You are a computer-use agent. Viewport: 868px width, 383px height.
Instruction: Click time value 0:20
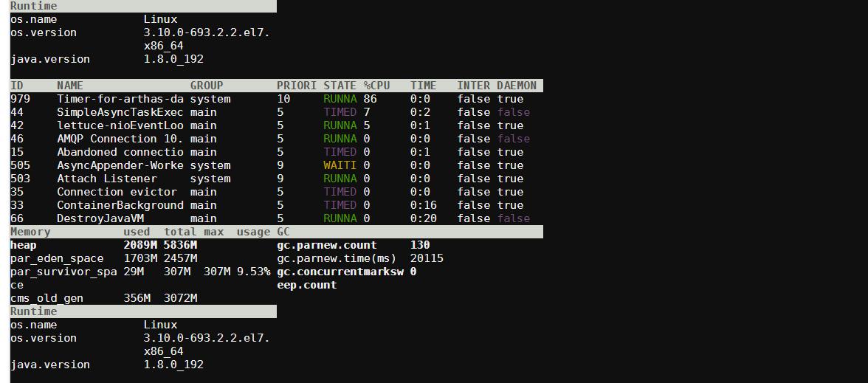[x=424, y=218]
